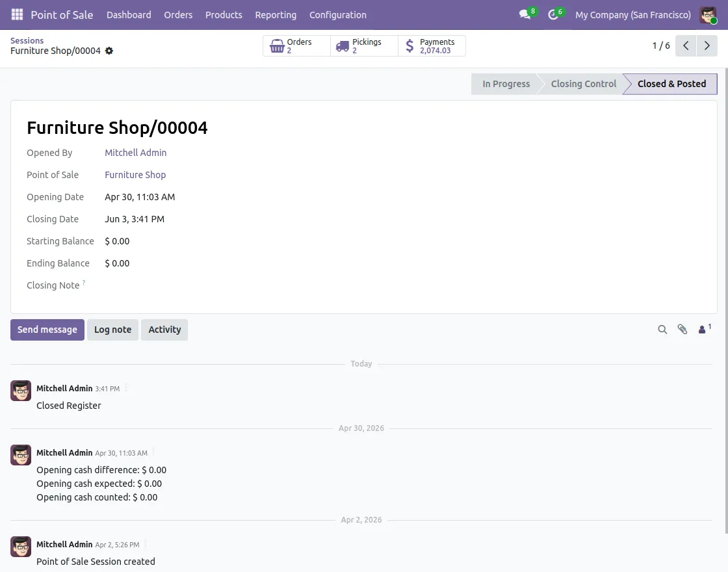The image size is (728, 572).
Task: Click the Orders basket icon
Action: pos(277,46)
